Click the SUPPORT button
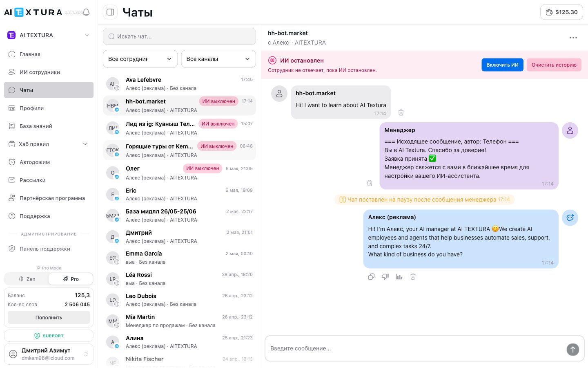 coord(49,336)
